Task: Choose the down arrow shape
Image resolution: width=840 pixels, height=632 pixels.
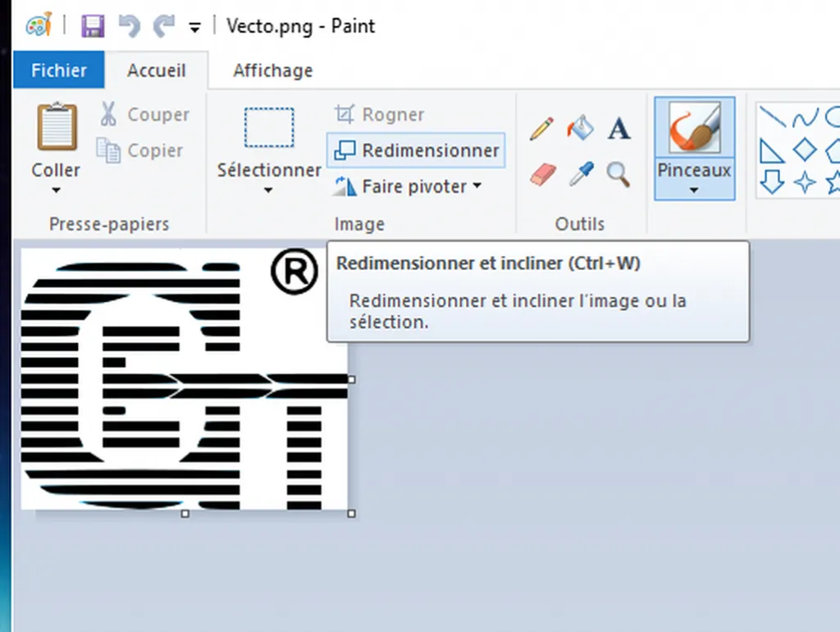Action: pos(772,181)
